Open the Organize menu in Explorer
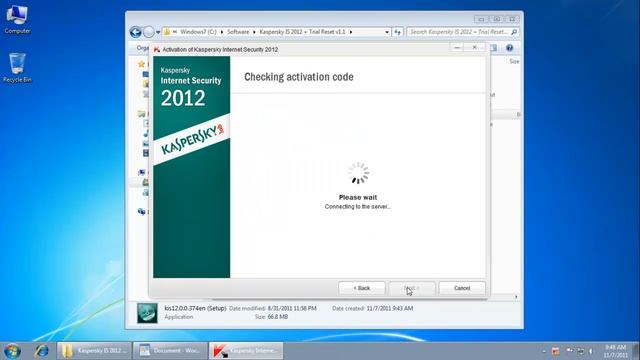The image size is (640, 360). [142, 48]
